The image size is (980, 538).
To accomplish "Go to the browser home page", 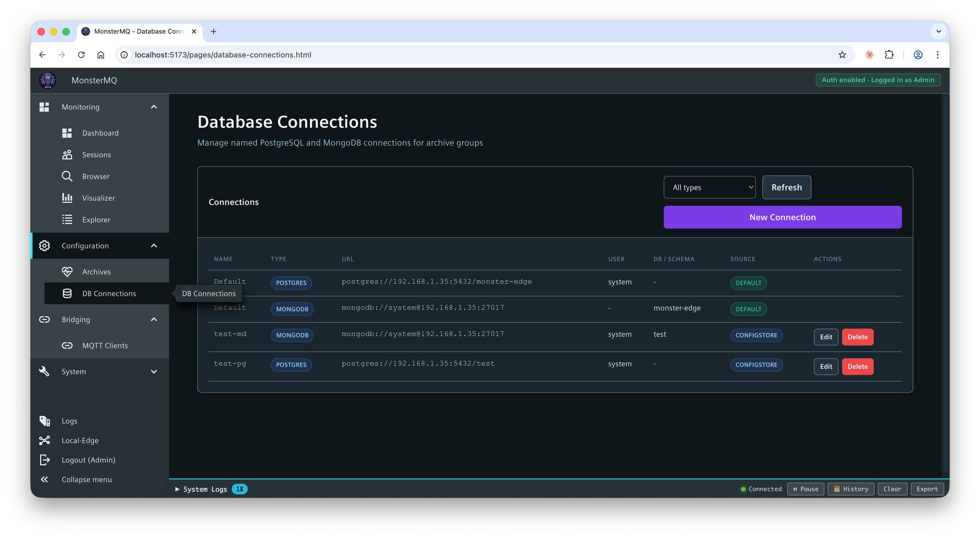I will [x=100, y=55].
